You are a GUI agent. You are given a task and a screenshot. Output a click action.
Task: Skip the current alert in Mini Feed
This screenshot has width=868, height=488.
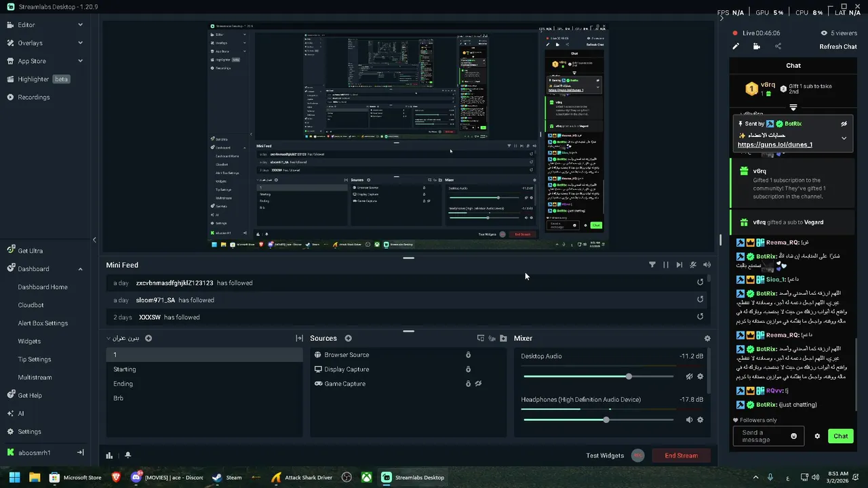(x=679, y=265)
